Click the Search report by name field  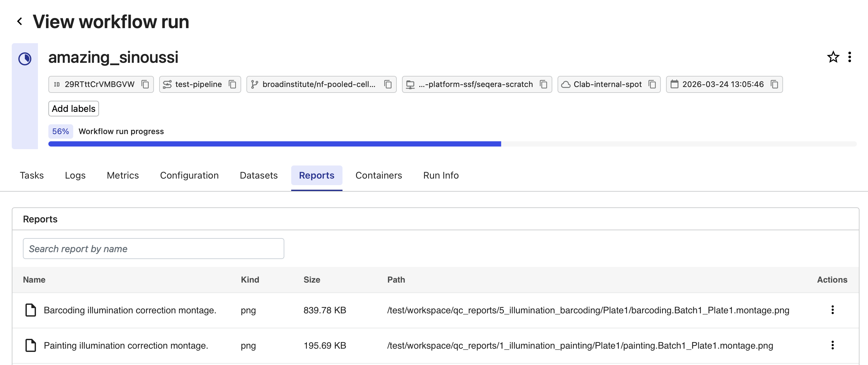(x=153, y=249)
